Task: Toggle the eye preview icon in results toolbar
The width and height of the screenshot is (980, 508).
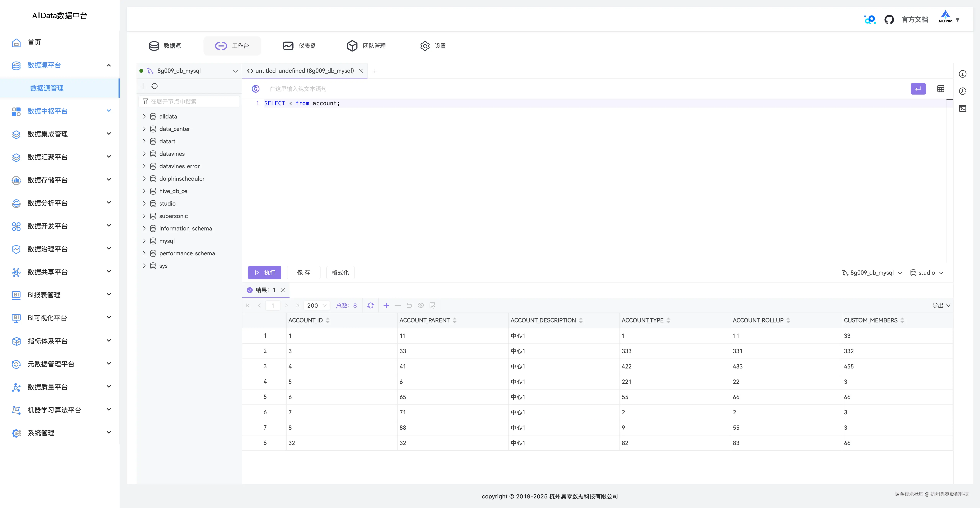Action: pyautogui.click(x=420, y=305)
